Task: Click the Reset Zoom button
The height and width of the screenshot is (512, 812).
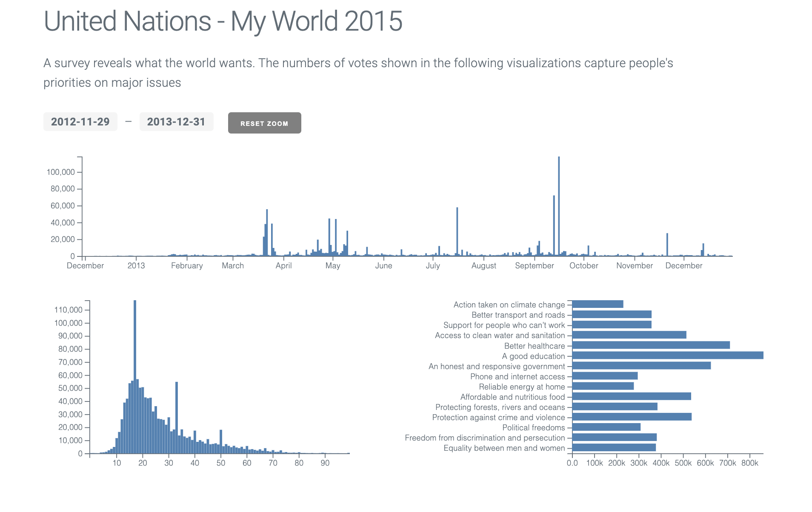Action: point(264,123)
